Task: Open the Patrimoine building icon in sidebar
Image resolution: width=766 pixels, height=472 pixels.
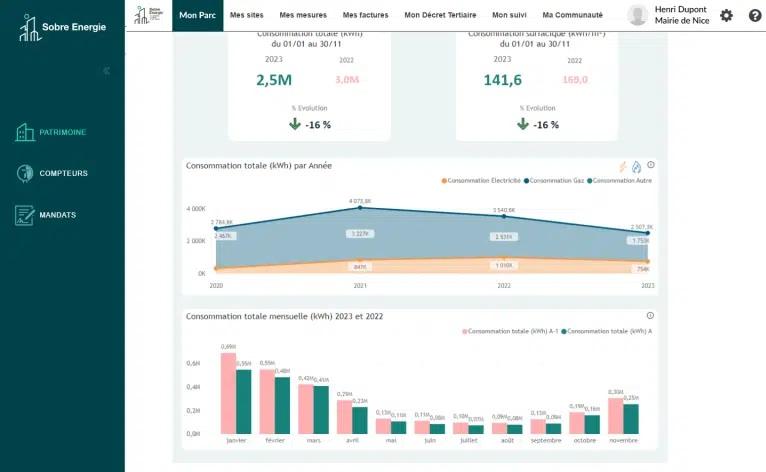Action: click(25, 132)
